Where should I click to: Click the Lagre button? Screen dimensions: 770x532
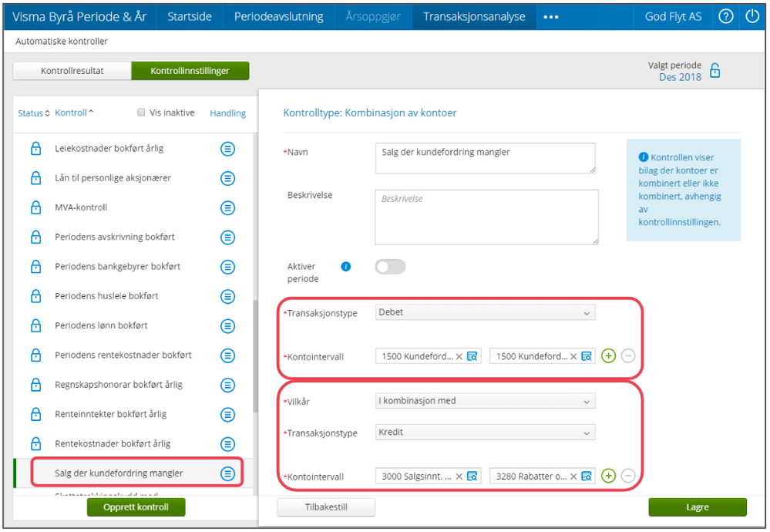point(698,507)
